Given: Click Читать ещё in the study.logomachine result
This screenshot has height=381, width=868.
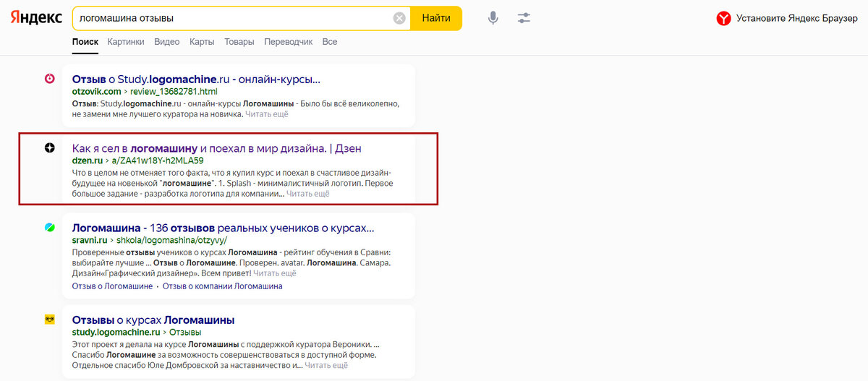Looking at the screenshot, I should tap(327, 366).
